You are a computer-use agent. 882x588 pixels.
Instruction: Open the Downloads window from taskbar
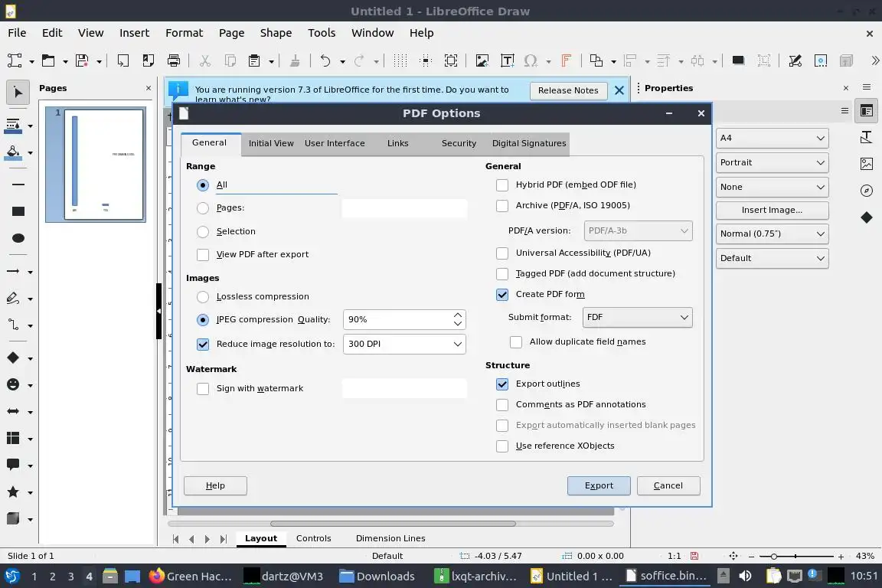tap(377, 577)
